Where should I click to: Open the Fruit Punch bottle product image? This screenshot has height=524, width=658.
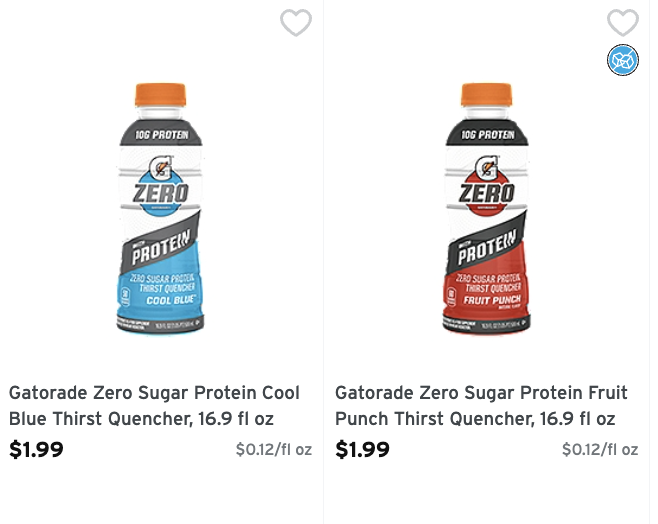487,210
